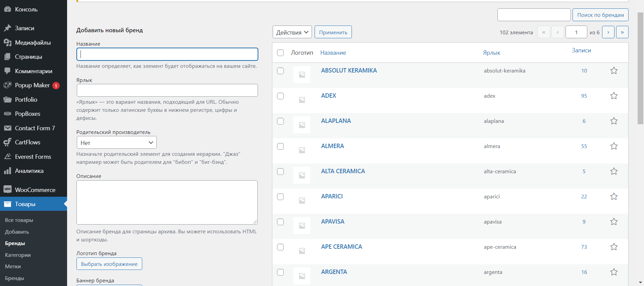Click the ALAPLANA logo placeholder thumbnail

click(302, 125)
